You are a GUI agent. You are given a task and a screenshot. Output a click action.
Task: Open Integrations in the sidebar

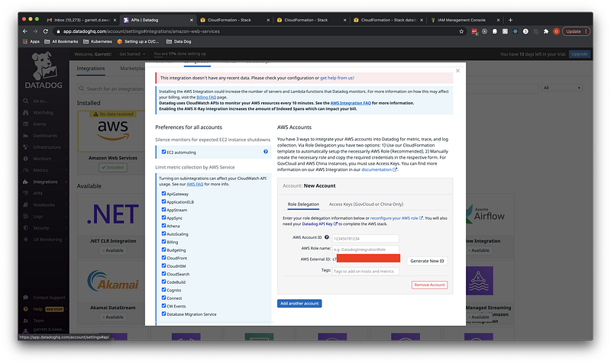45,182
